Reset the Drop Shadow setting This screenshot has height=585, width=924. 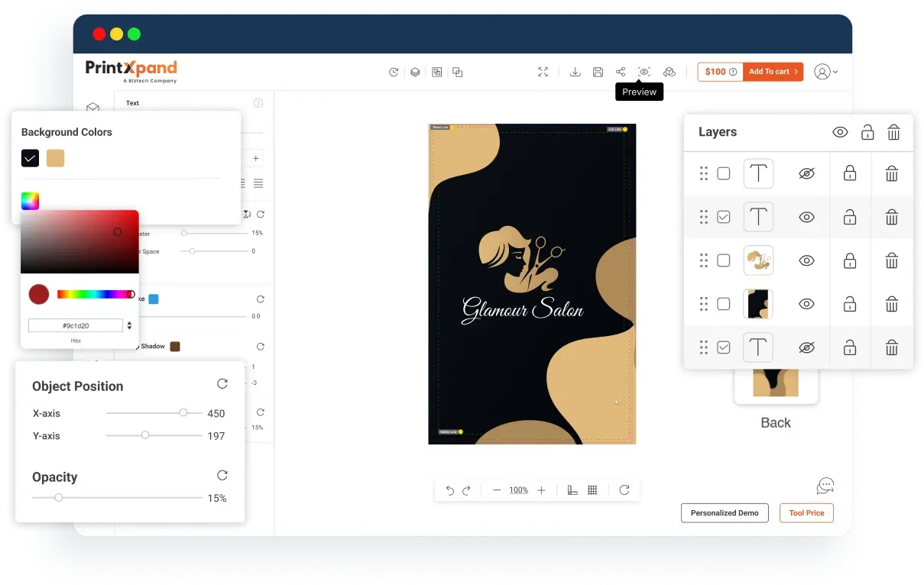coord(261,347)
